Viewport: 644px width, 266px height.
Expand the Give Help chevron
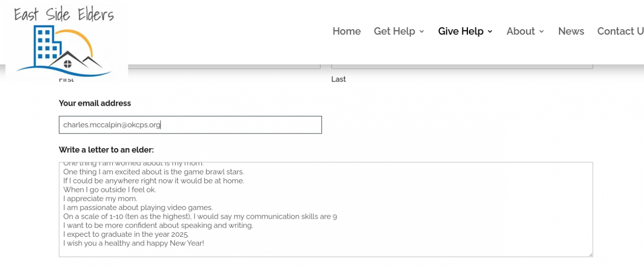pyautogui.click(x=490, y=32)
